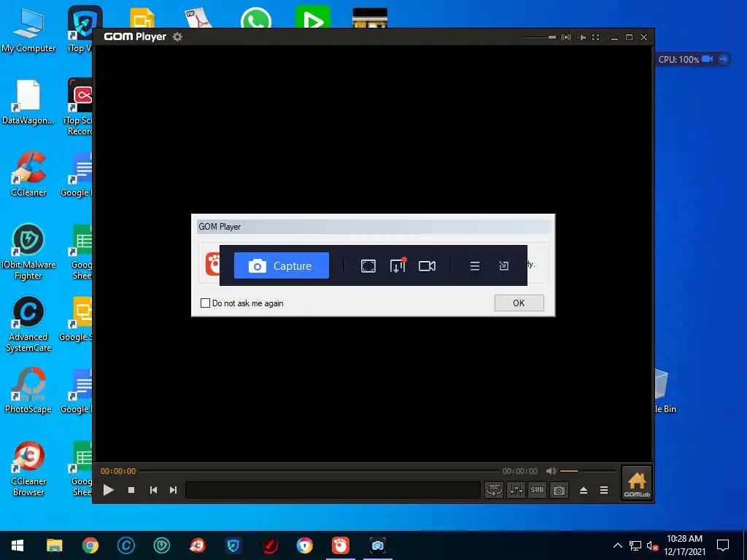Open the capture toolbar hamburger menu
Image resolution: width=747 pixels, height=560 pixels.
tap(474, 266)
